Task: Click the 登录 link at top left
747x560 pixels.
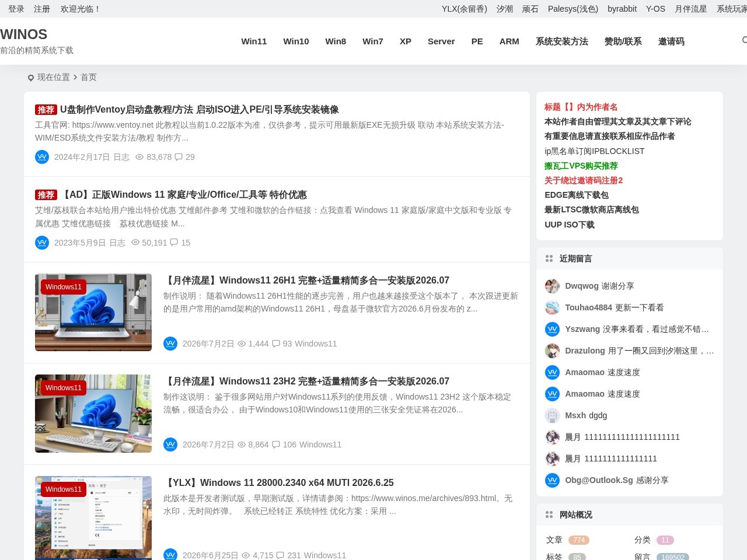Action: tap(16, 9)
